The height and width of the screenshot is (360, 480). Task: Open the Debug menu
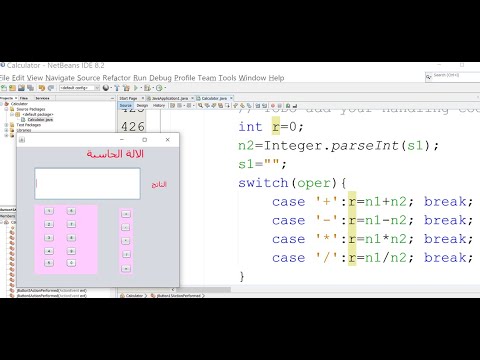point(160,78)
